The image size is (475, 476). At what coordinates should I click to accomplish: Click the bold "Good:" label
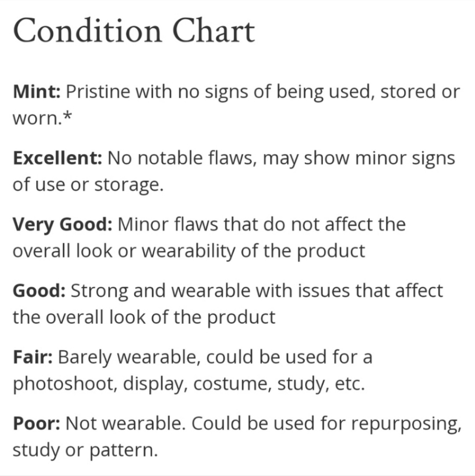[39, 290]
